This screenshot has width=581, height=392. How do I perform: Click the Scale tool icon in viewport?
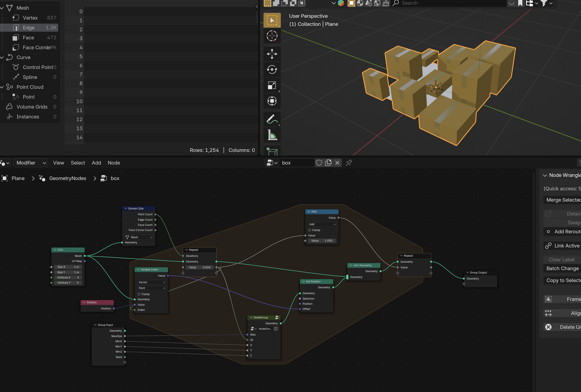272,85
